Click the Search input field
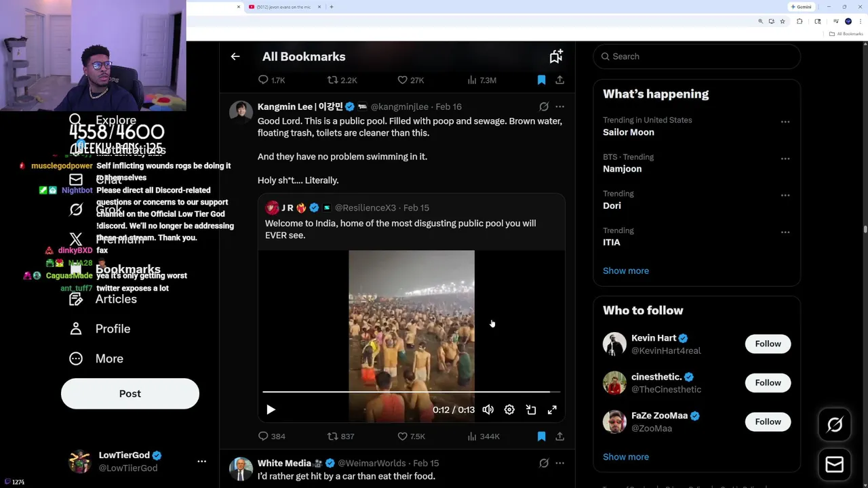This screenshot has width=868, height=488. tap(698, 56)
